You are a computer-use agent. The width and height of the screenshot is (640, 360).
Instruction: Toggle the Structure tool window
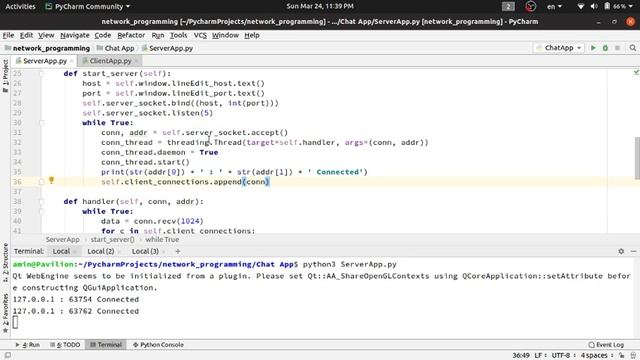5,262
